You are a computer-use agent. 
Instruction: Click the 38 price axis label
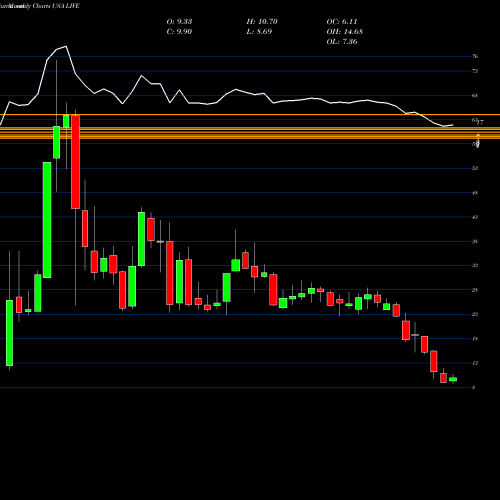coord(475,241)
